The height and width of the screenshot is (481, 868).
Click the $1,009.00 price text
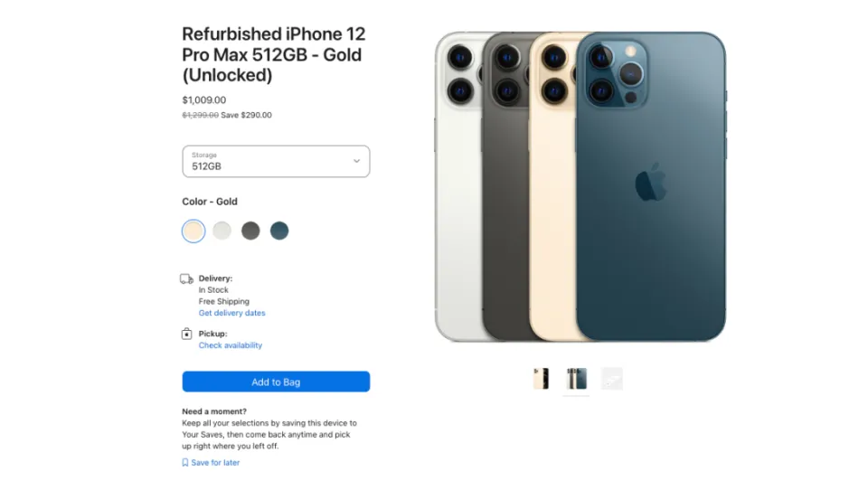click(x=204, y=100)
